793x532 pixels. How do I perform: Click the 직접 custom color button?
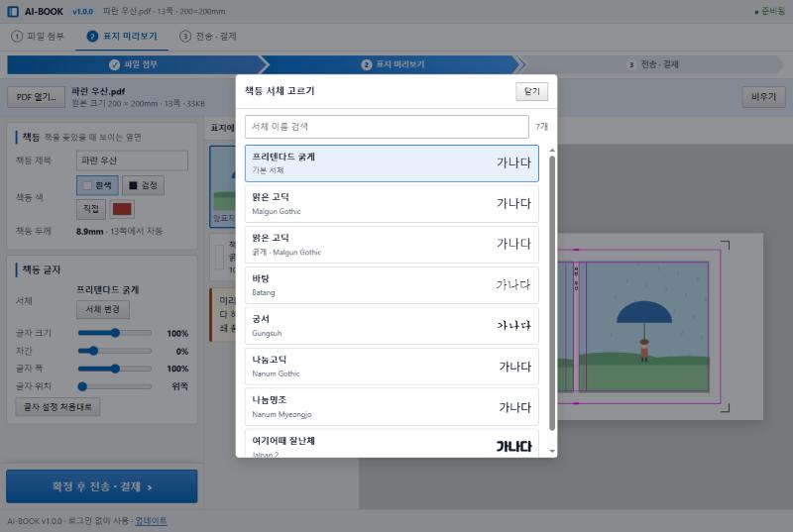pos(91,209)
